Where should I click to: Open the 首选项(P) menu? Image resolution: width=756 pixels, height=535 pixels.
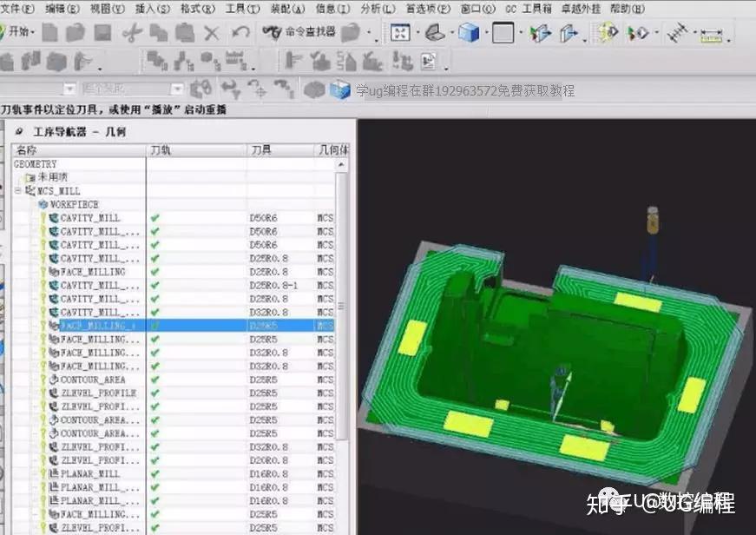[426, 9]
